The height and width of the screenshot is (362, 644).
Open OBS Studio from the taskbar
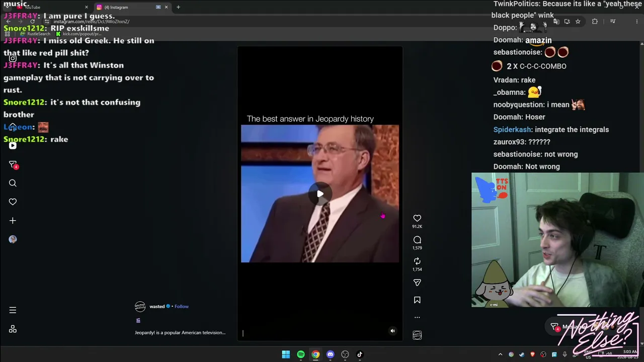[x=345, y=354]
